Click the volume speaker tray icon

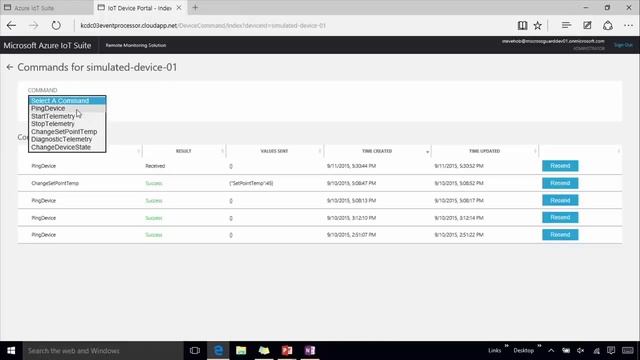581,351
